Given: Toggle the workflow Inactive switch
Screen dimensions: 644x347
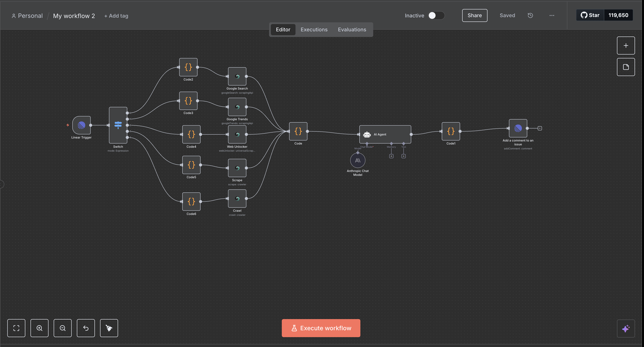Looking at the screenshot, I should coord(436,16).
